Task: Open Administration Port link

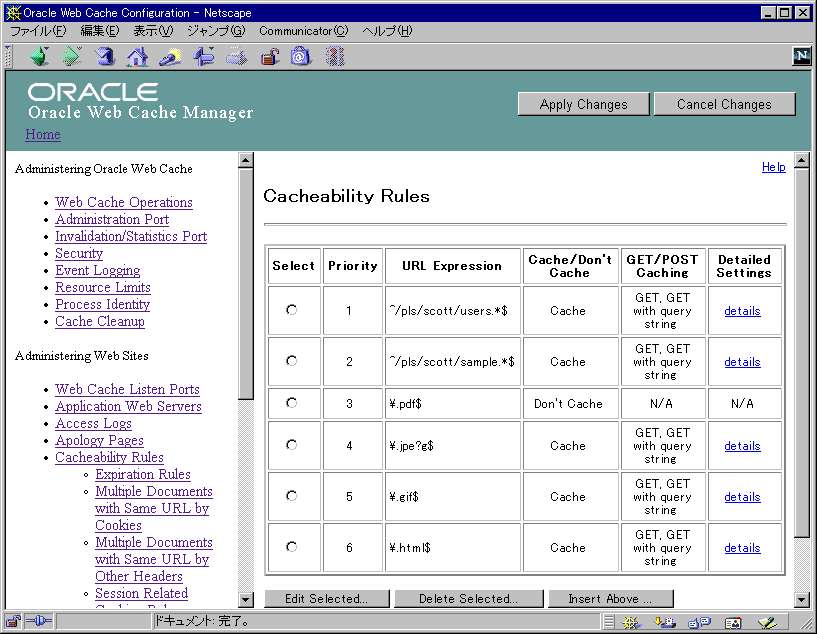Action: 112,219
